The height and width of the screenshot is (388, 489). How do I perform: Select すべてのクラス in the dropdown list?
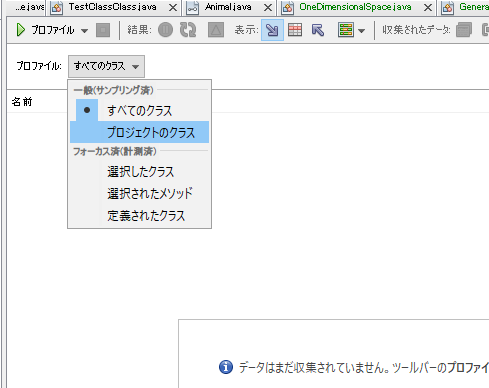pos(139,110)
